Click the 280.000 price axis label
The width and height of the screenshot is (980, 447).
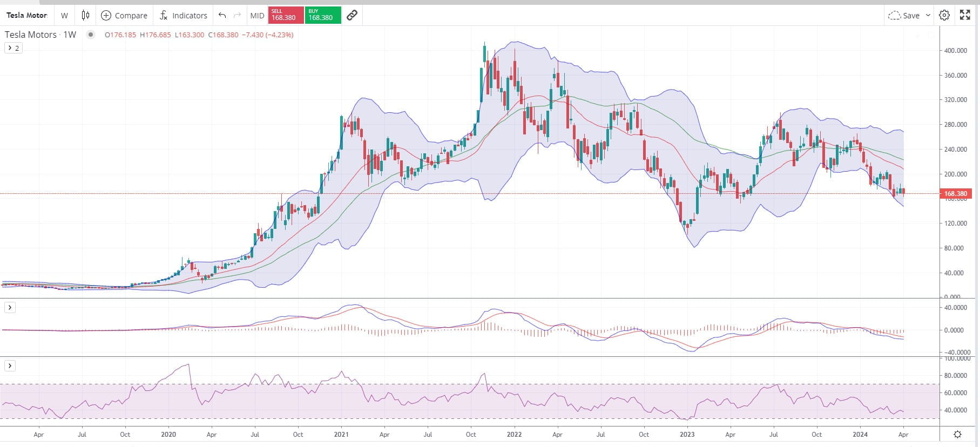956,125
